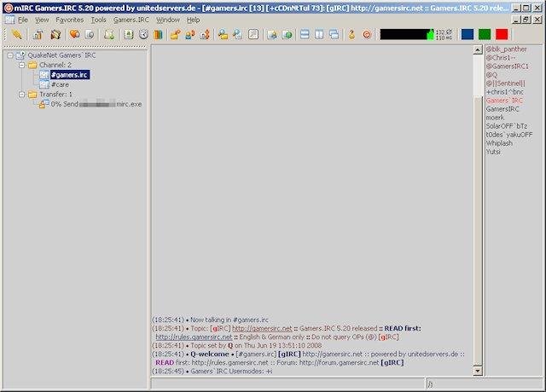This screenshot has height=392, width=546.
Task: Open the Favorites menu
Action: tap(70, 20)
